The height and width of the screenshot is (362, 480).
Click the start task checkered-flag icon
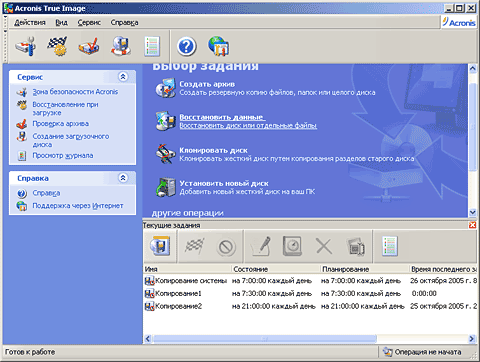click(195, 247)
